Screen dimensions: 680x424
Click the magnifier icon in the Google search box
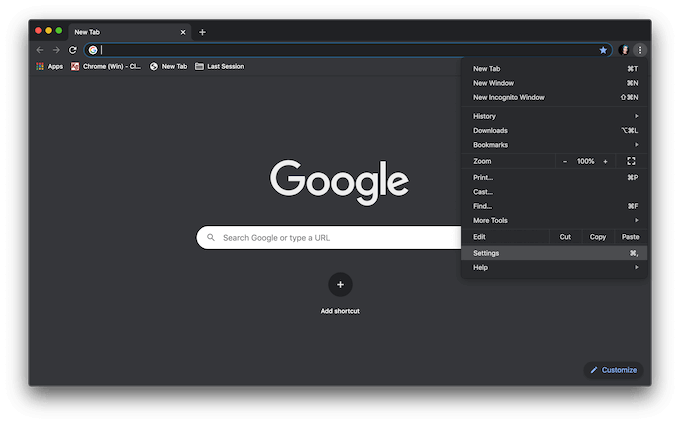tap(211, 237)
